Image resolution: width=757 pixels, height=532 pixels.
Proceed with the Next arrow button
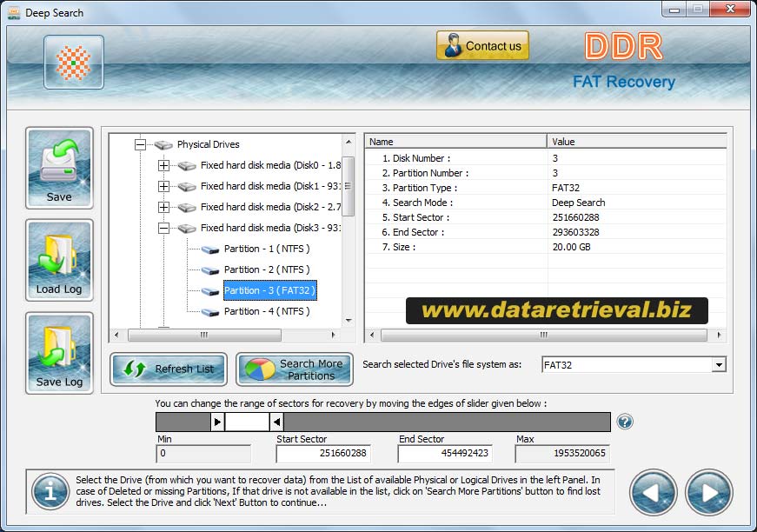(708, 492)
